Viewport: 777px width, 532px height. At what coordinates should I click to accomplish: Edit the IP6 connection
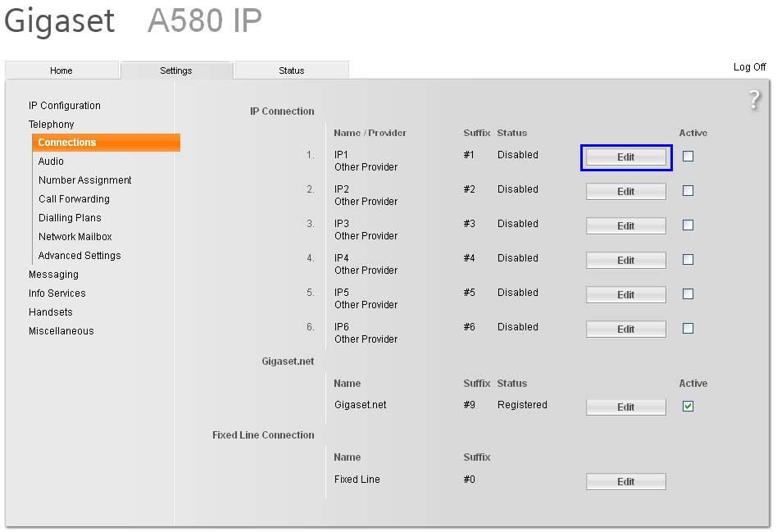coord(626,330)
